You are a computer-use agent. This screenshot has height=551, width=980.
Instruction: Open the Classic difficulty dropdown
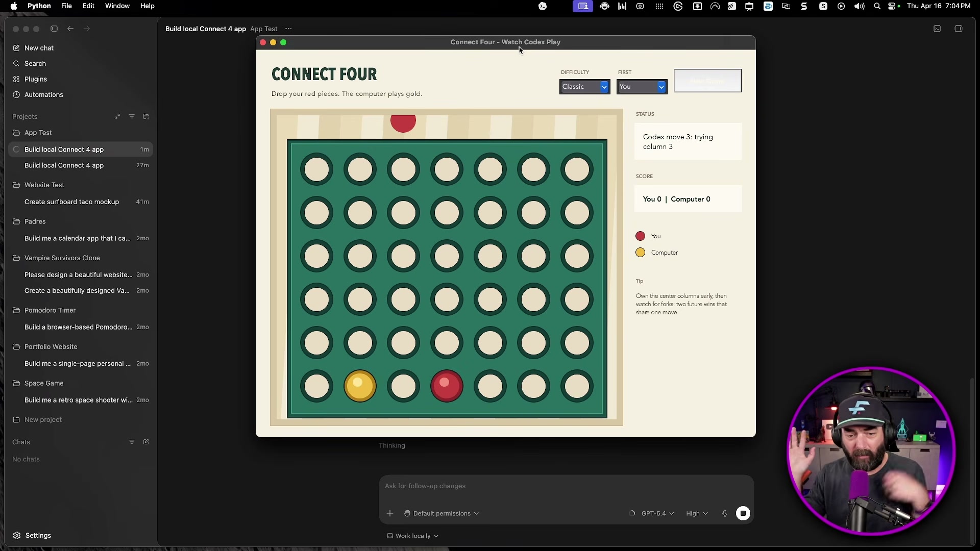pos(584,86)
